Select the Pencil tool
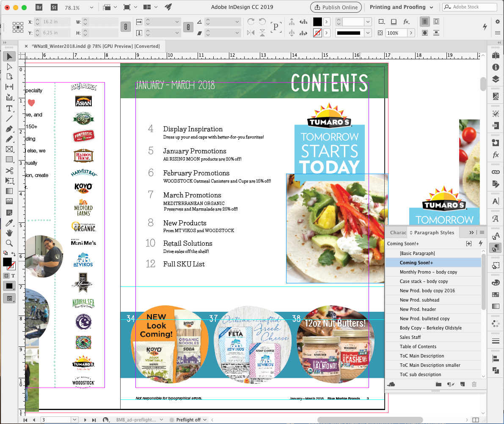The width and height of the screenshot is (504, 424). pos(9,139)
